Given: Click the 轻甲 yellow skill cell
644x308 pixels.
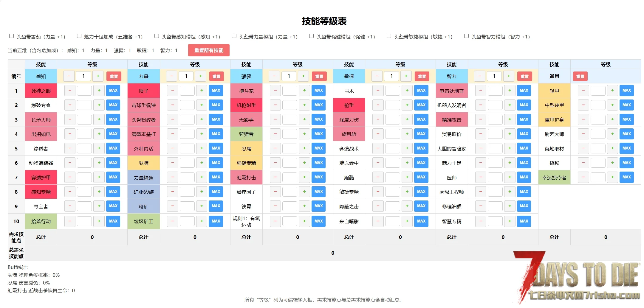Looking at the screenshot, I should (x=554, y=91).
